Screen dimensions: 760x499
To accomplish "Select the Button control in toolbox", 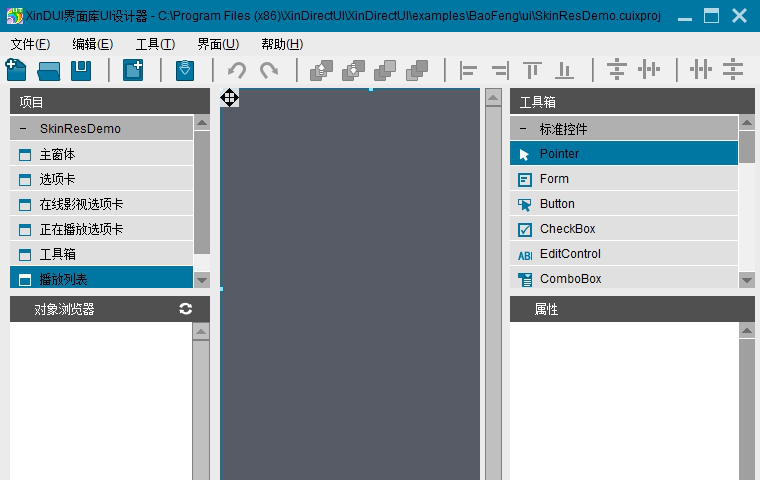I will (557, 204).
